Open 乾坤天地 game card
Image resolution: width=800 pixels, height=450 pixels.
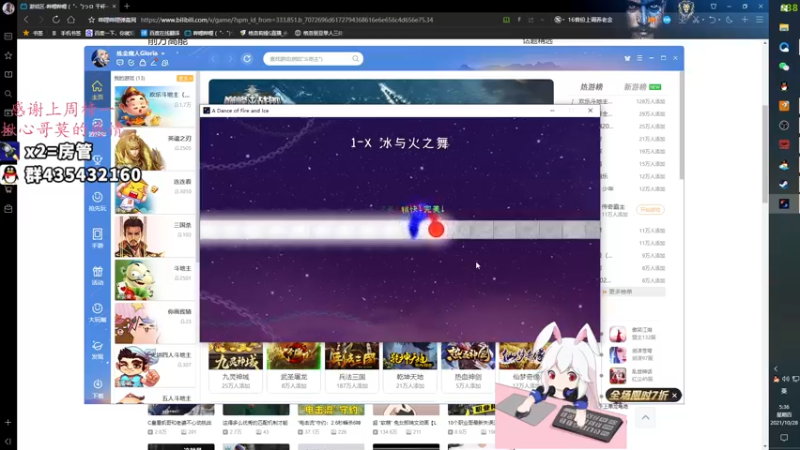410,366
